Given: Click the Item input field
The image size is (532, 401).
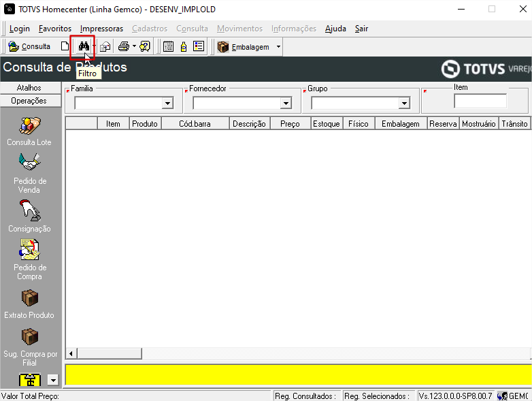Looking at the screenshot, I should tap(480, 101).
